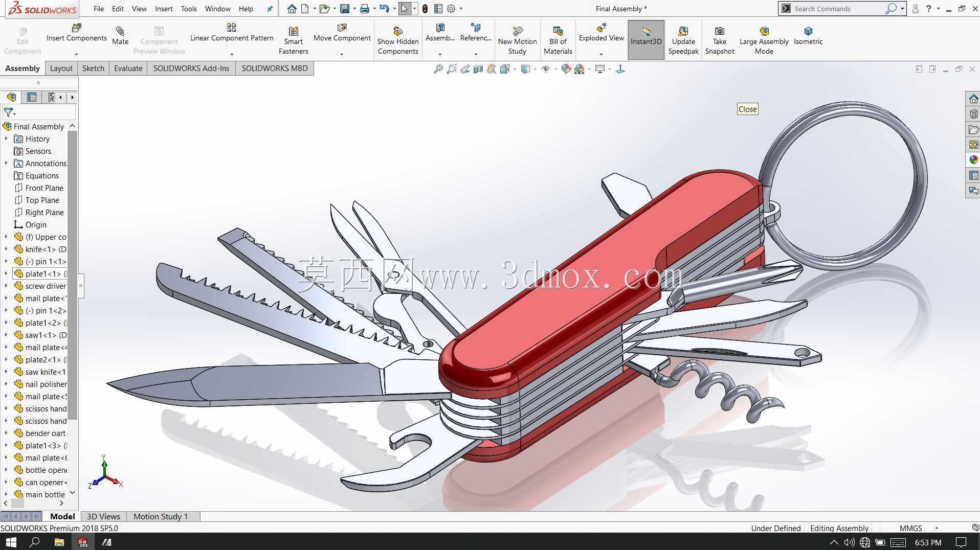Switch to the Evaluate tab
This screenshot has width=980, height=550.
point(128,68)
